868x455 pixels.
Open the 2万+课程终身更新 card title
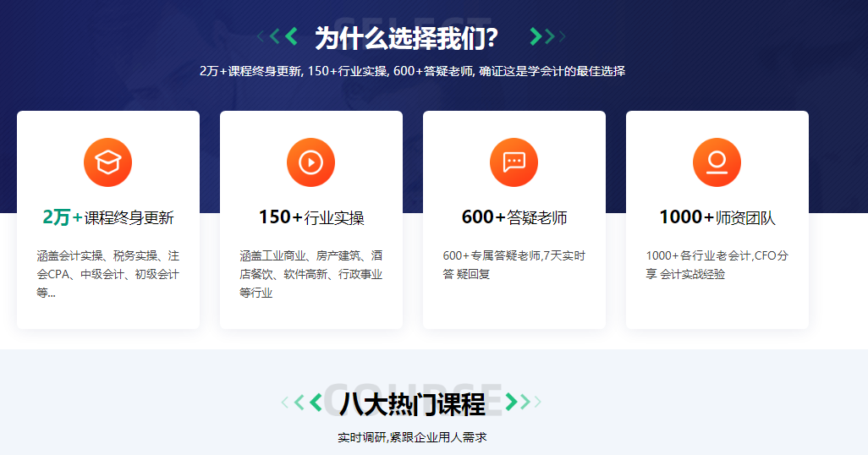click(108, 217)
